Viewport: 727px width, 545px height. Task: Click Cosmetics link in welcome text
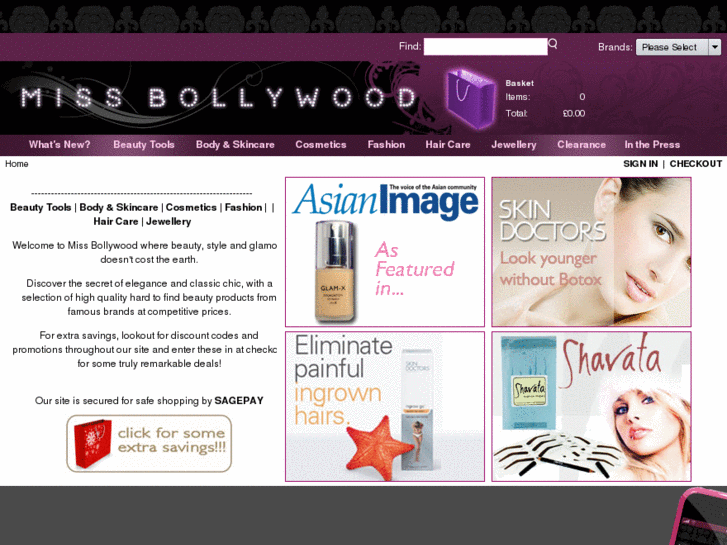(191, 207)
